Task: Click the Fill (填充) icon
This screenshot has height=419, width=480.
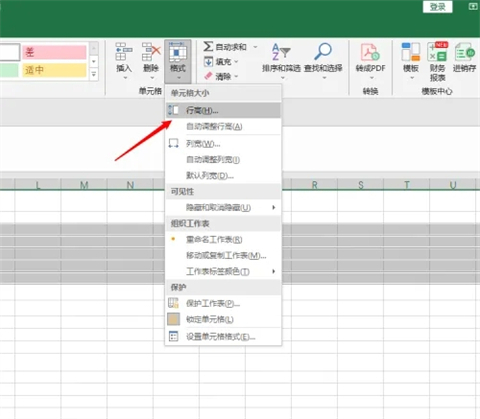Action: pyautogui.click(x=208, y=62)
